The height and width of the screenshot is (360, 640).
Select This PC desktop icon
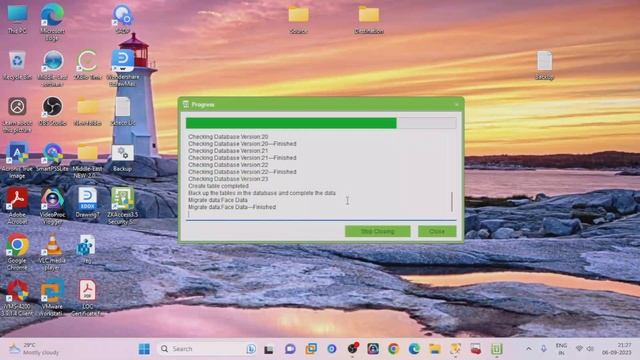17,19
